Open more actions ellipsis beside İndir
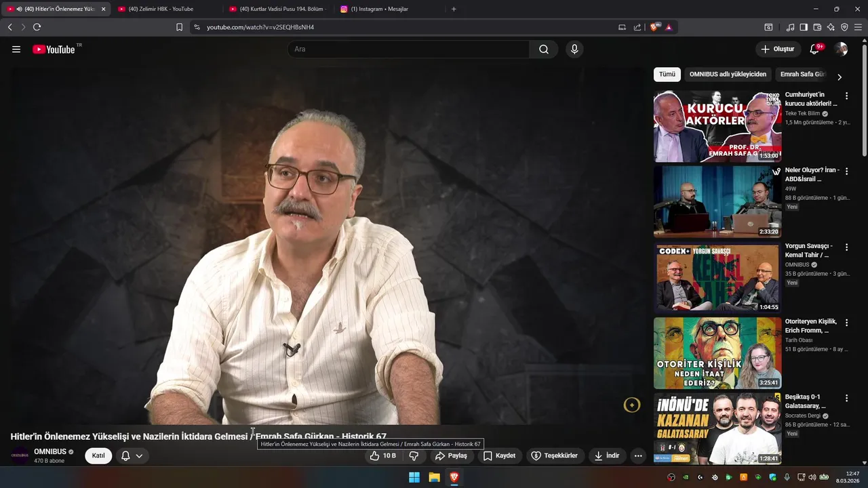Viewport: 868px width, 488px height. (x=638, y=456)
